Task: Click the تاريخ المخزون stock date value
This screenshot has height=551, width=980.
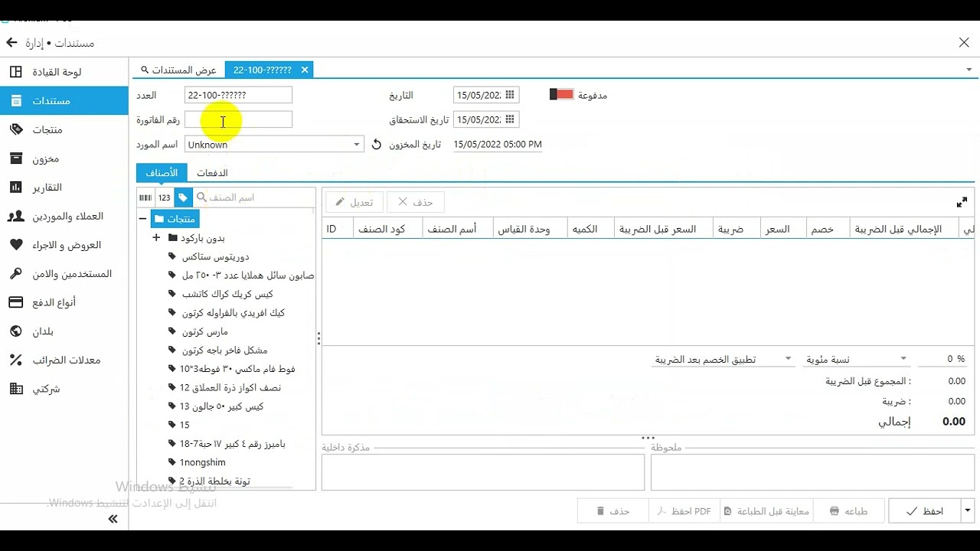Action: click(x=498, y=144)
